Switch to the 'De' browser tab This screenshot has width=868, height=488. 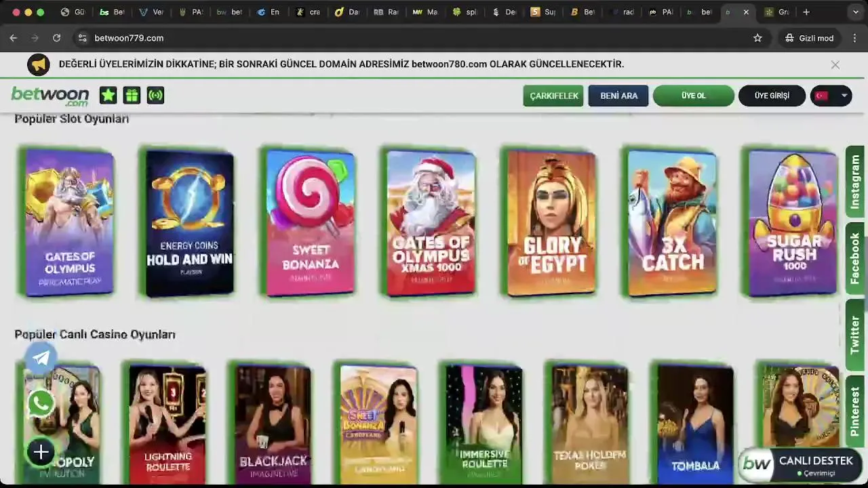point(505,12)
